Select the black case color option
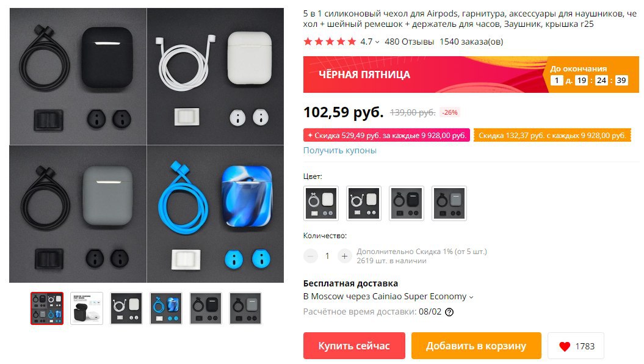The height and width of the screenshot is (364, 644). pos(407,203)
